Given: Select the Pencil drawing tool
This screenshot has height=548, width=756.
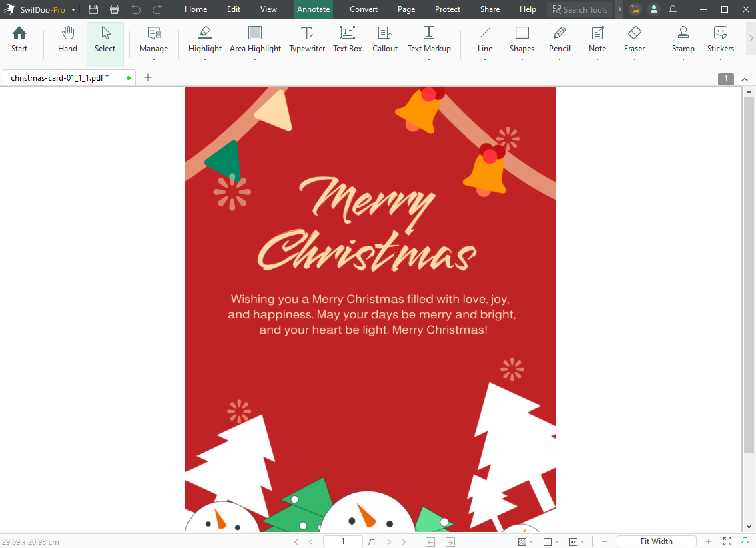Looking at the screenshot, I should coord(559,40).
